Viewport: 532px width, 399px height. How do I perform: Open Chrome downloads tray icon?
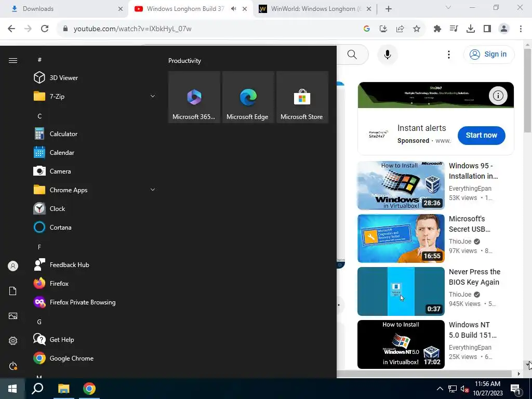point(471,29)
